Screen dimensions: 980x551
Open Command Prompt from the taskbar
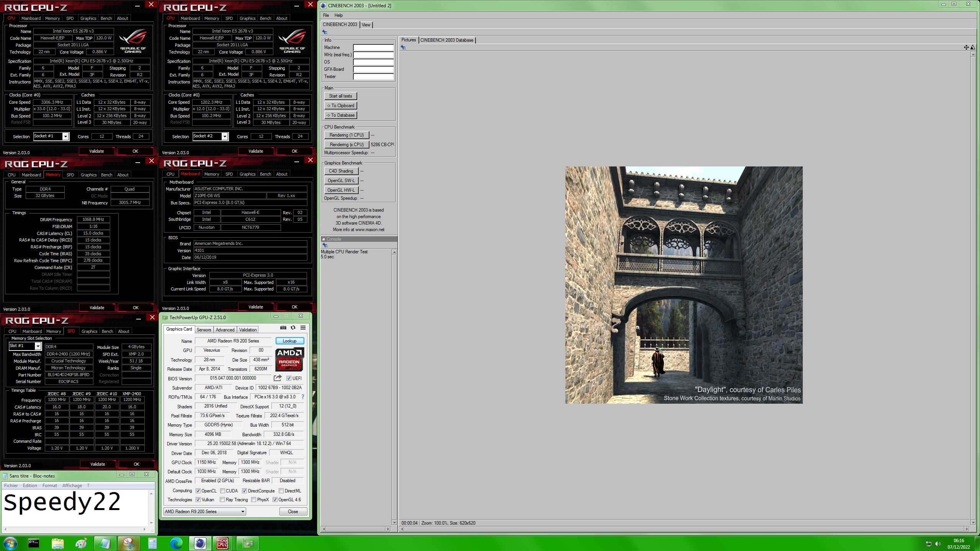click(x=34, y=543)
